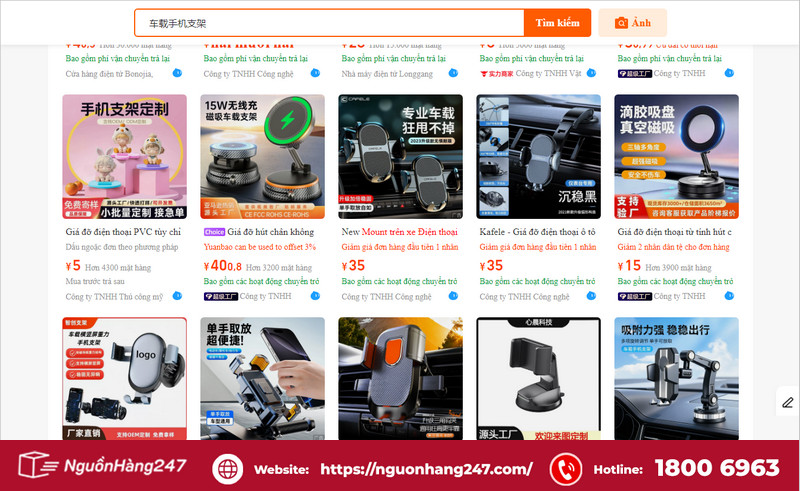
Task: Visit shop Nhà máy điện tử Longgang
Action: coord(387,74)
